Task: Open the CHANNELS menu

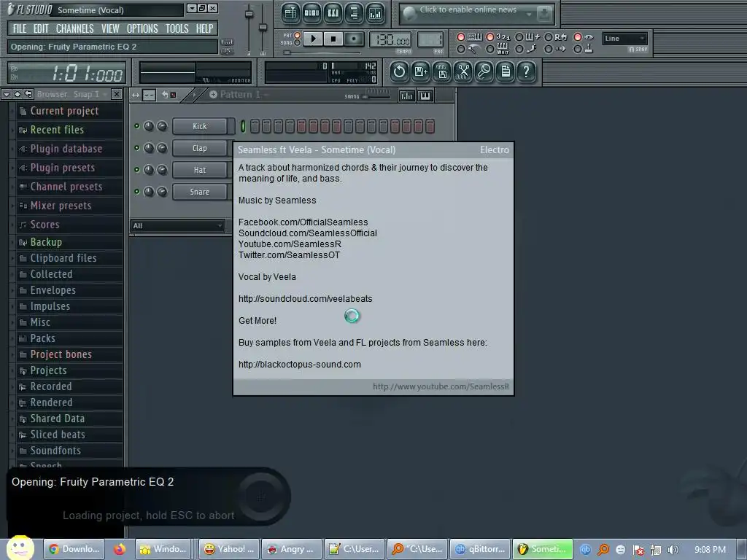Action: click(x=75, y=28)
